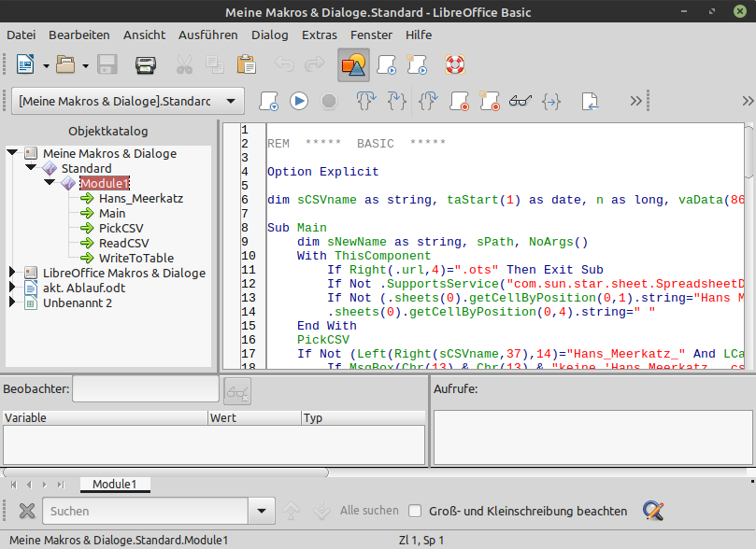
Task: Click the Save icon
Action: 107,64
